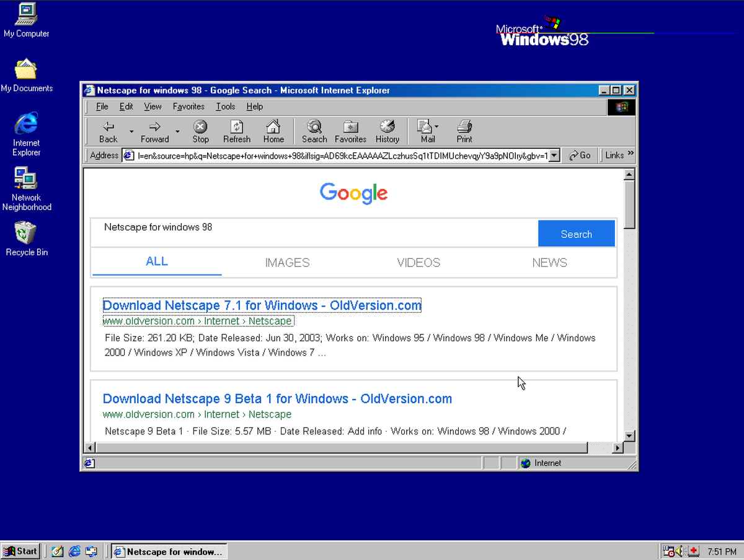This screenshot has height=560, width=744.
Task: Open the View menu
Action: [153, 107]
